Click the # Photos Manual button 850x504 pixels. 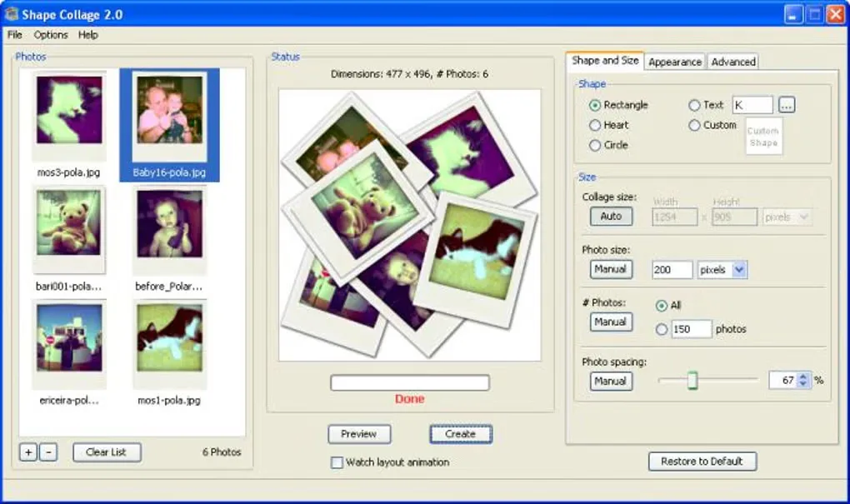click(x=611, y=322)
